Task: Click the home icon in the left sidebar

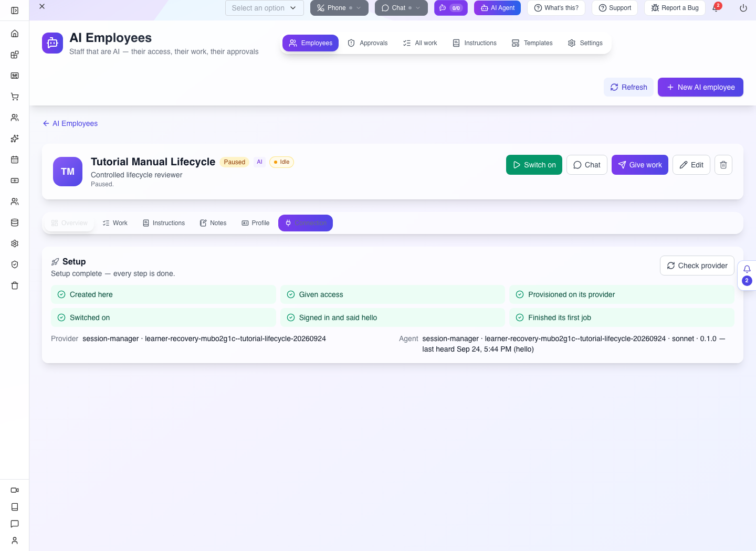Action: pos(15,34)
